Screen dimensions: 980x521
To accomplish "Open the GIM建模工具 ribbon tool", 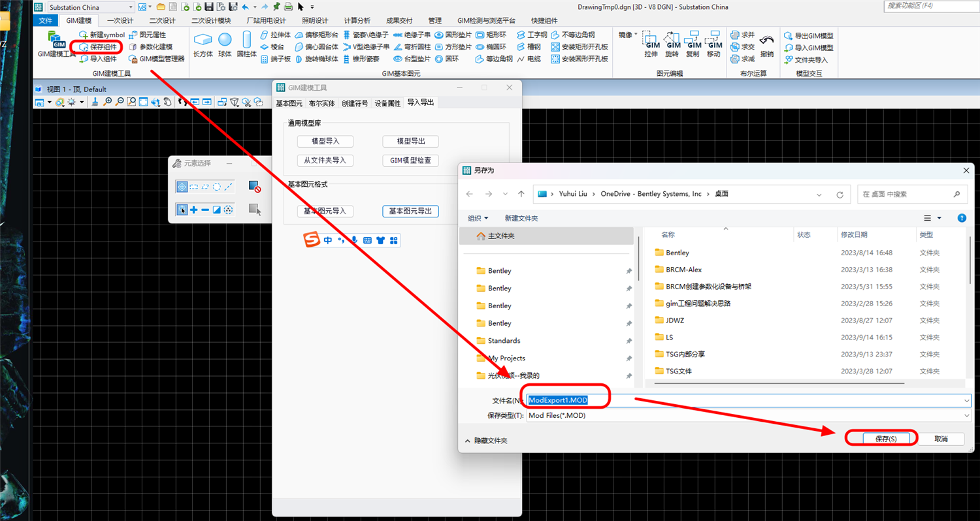I will [x=56, y=46].
